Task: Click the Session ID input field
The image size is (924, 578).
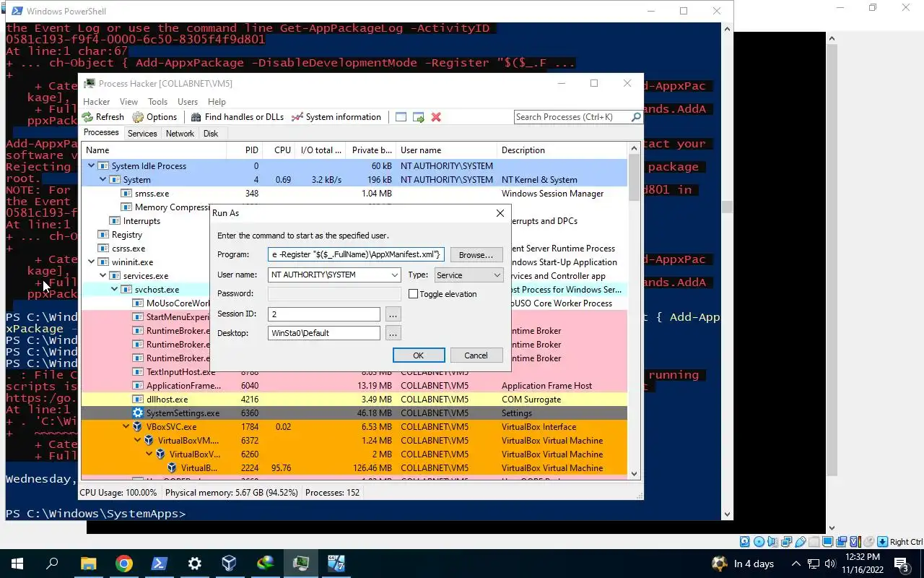Action: click(323, 314)
